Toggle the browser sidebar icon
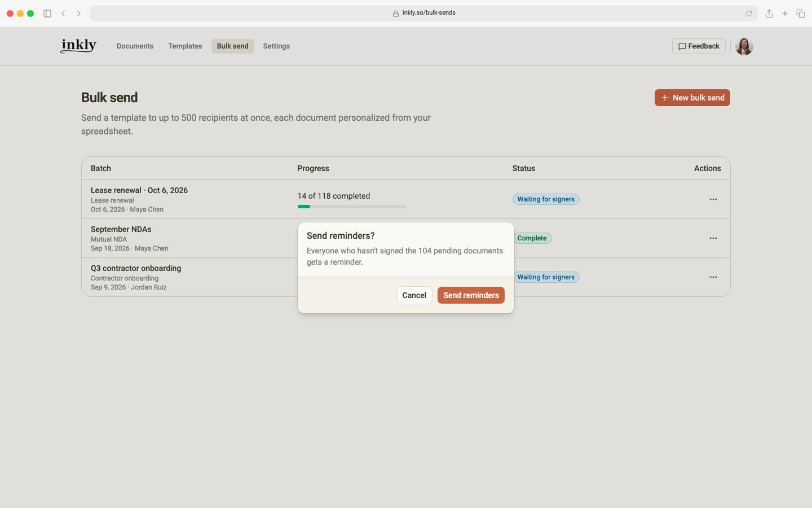 (47, 14)
